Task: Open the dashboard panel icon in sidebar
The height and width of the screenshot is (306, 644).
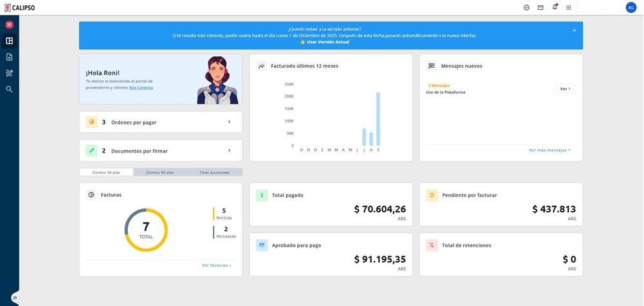Action: coord(9,41)
